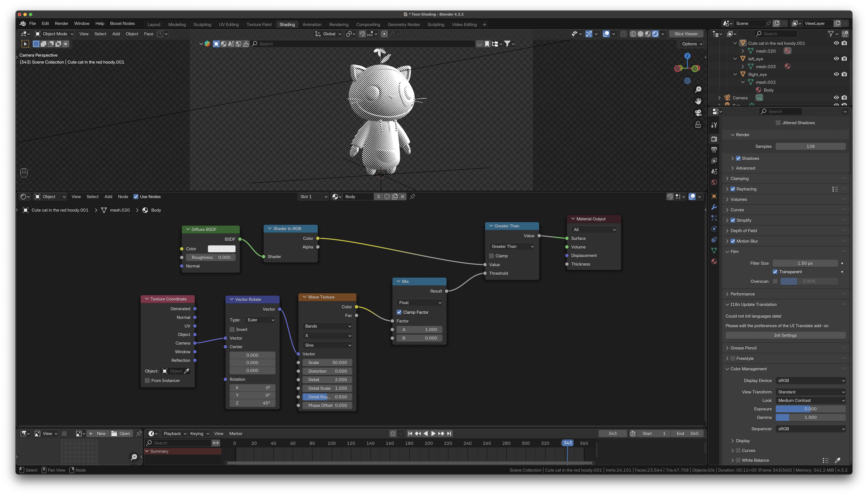Viewport: 868px width, 495px height.
Task: Click the duplicate material icon next to Body
Action: (x=395, y=196)
